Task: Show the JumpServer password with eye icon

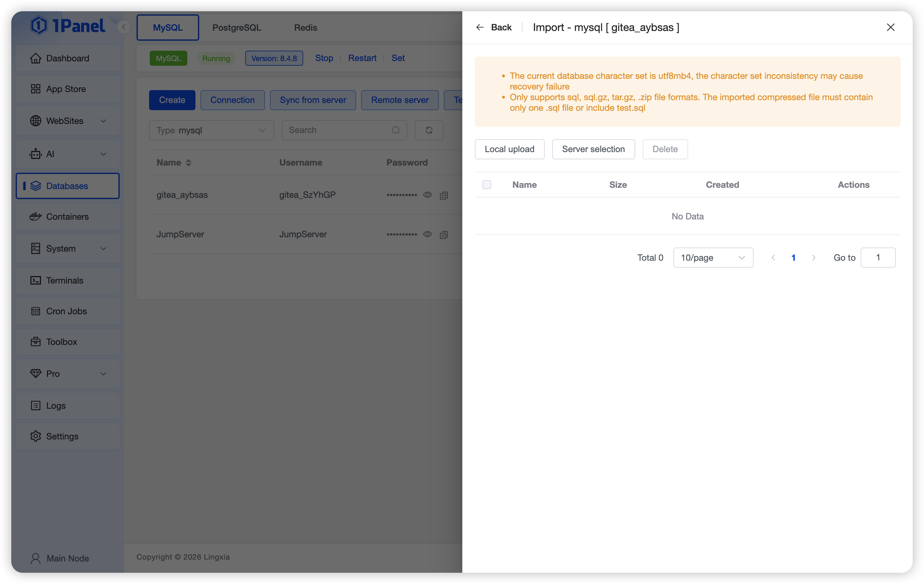Action: (x=428, y=234)
